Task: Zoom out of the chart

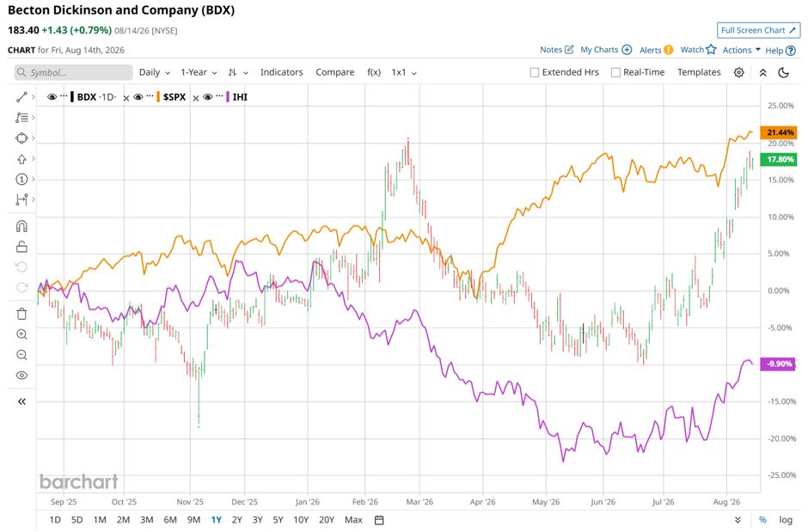Action: tap(21, 355)
